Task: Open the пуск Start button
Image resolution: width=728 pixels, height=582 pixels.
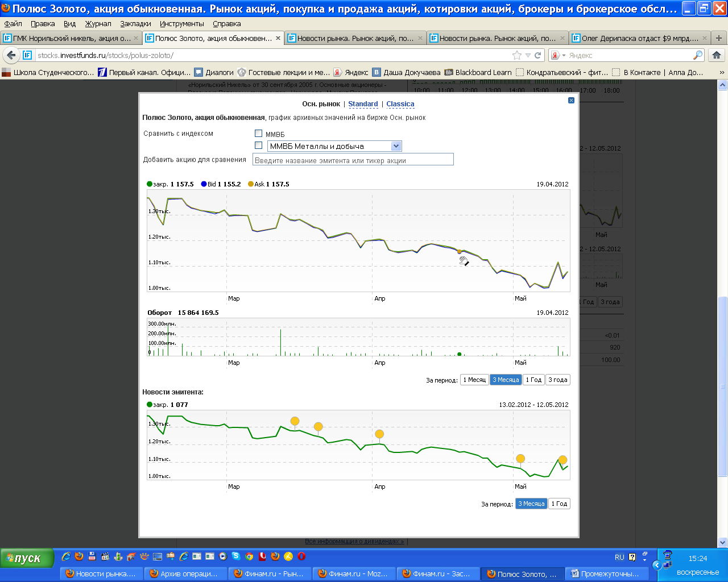Action: coord(27,558)
